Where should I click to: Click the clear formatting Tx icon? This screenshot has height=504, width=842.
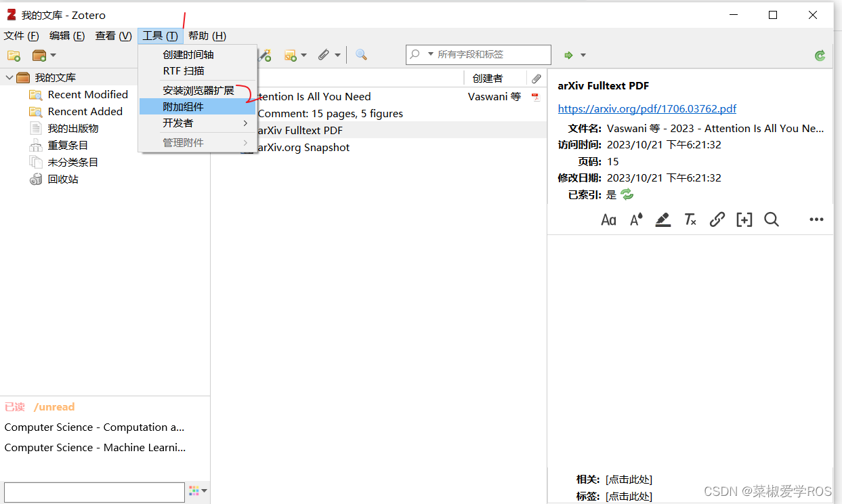click(690, 219)
